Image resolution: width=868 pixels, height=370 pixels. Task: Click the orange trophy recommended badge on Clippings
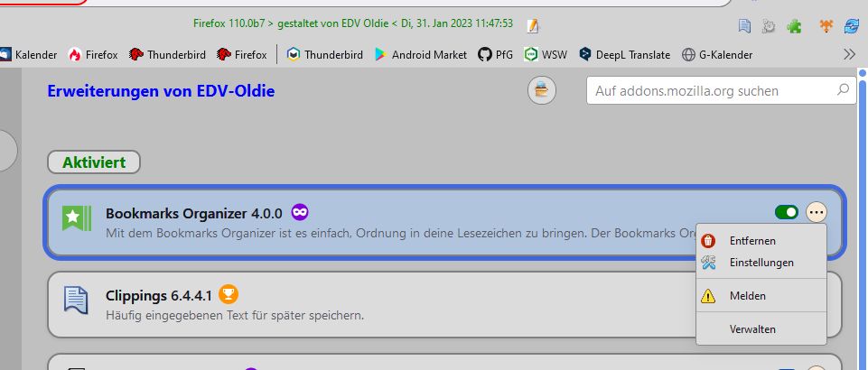coord(229,294)
